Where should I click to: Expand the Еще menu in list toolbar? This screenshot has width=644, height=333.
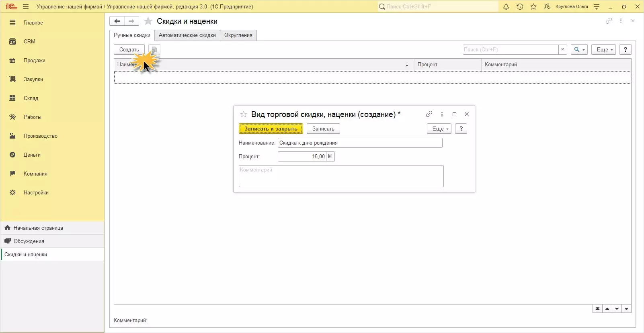603,49
